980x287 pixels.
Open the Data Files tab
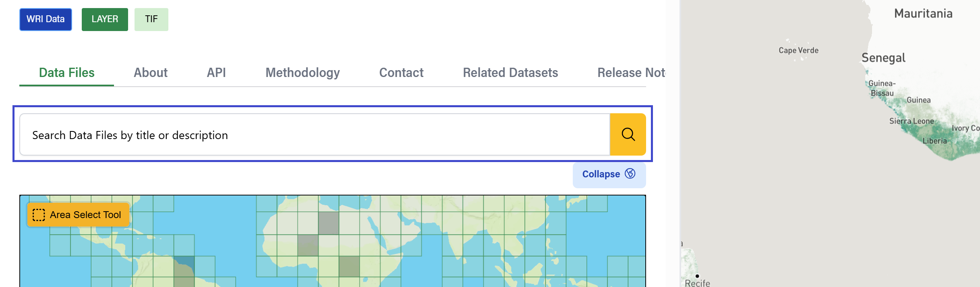pos(66,73)
